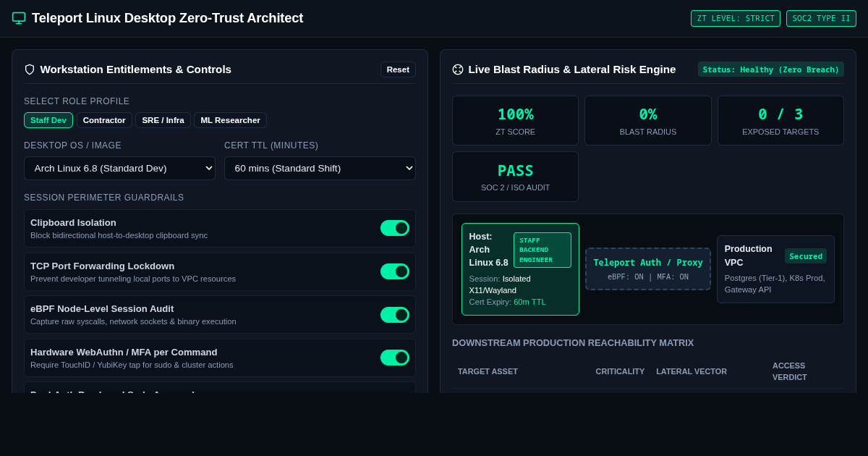Click the 0 / 3 Exposed Targets card
The width and height of the screenshot is (868, 456).
pyautogui.click(x=780, y=121)
